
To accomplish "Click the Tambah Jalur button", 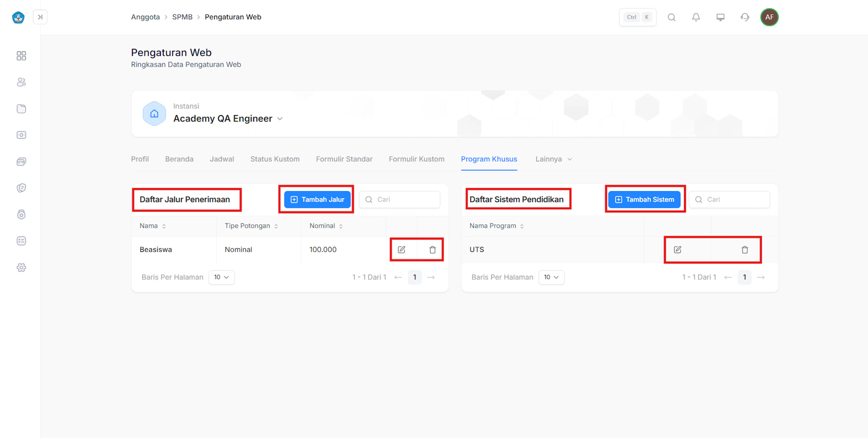I will pyautogui.click(x=317, y=200).
